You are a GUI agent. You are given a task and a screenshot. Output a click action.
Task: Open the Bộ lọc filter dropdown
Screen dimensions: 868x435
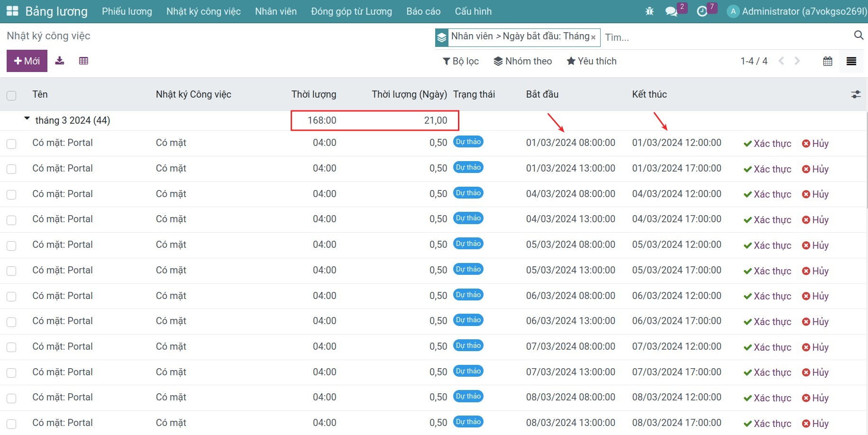point(461,61)
